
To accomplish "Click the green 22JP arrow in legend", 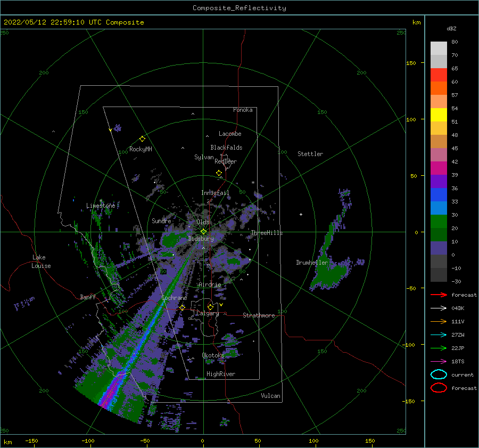I will point(439,348).
